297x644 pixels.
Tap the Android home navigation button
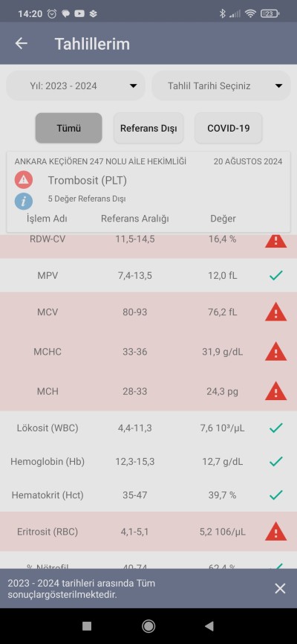[x=148, y=626]
